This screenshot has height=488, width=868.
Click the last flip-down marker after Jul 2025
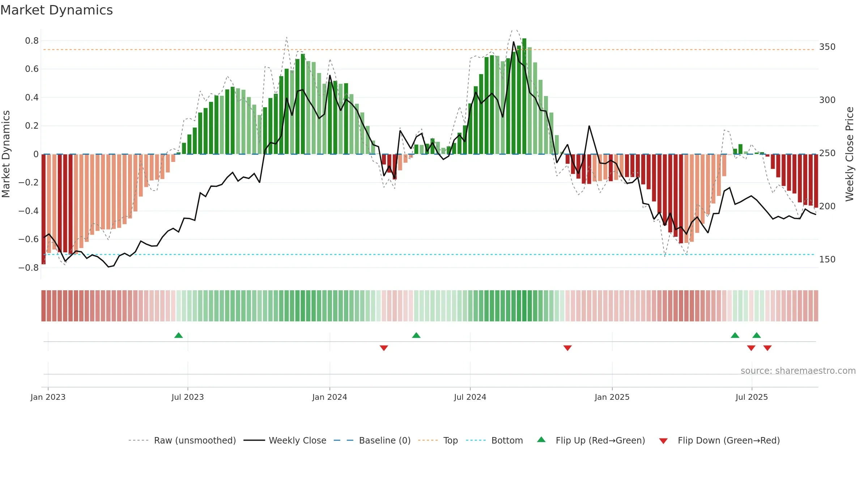click(x=767, y=348)
